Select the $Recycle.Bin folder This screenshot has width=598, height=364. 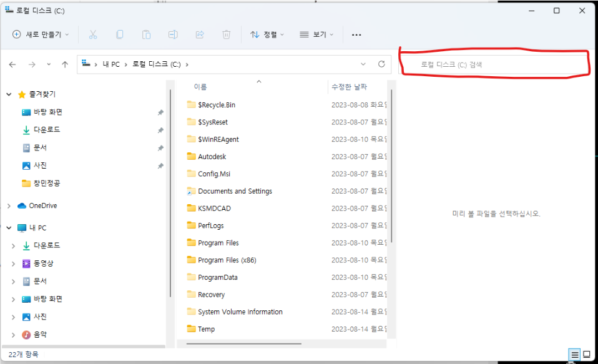(x=211, y=105)
